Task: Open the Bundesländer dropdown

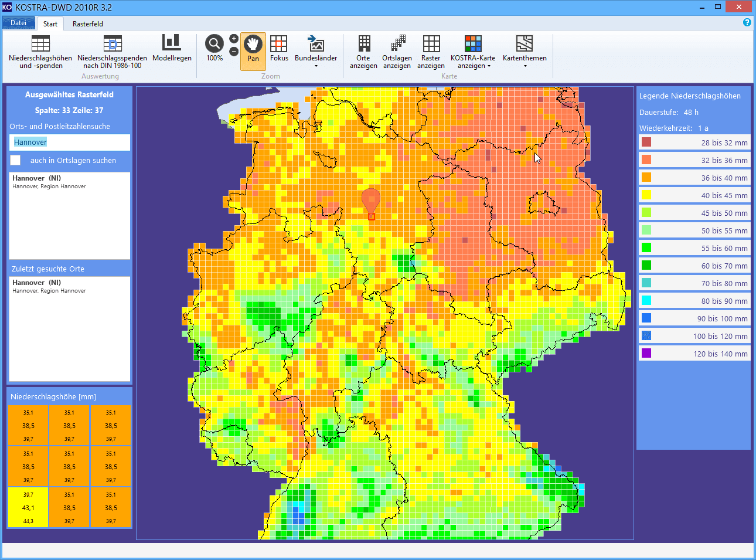Action: coord(316,52)
